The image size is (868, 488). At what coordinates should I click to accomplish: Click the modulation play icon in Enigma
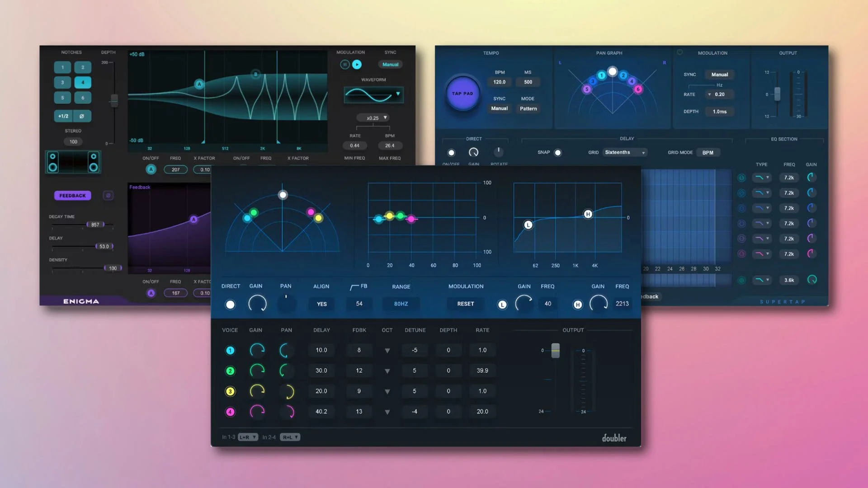coord(357,64)
